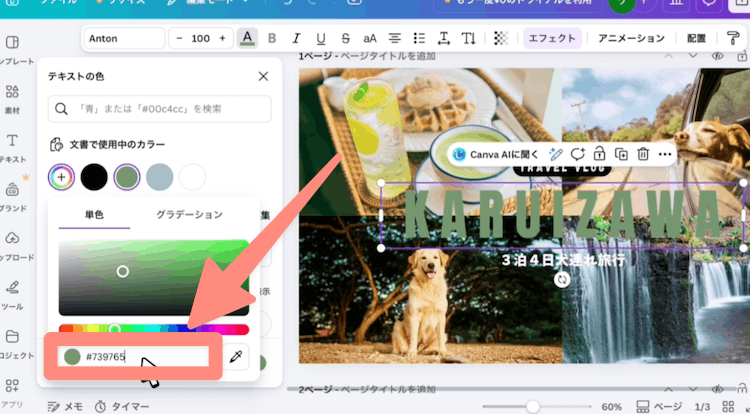Switch to the グラデーション gradient tab
Viewport: 750px width, 414px height.
(x=189, y=215)
